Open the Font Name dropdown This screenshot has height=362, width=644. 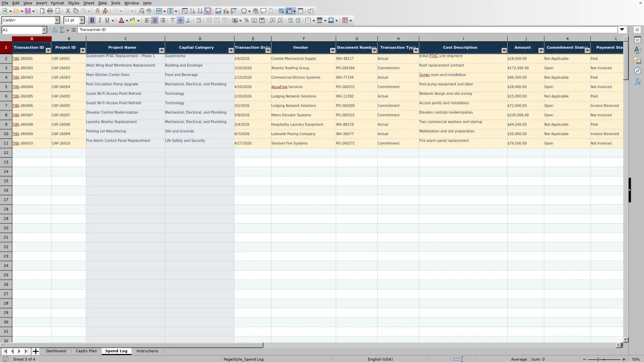click(x=57, y=20)
